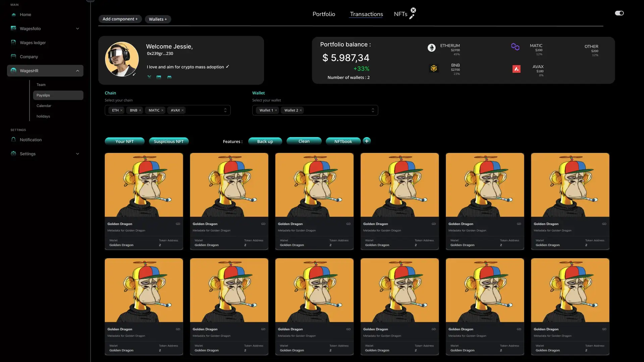Viewport: 644px width, 362px height.
Task: Click the pencil icon on the avatar
Action: [x=134, y=74]
